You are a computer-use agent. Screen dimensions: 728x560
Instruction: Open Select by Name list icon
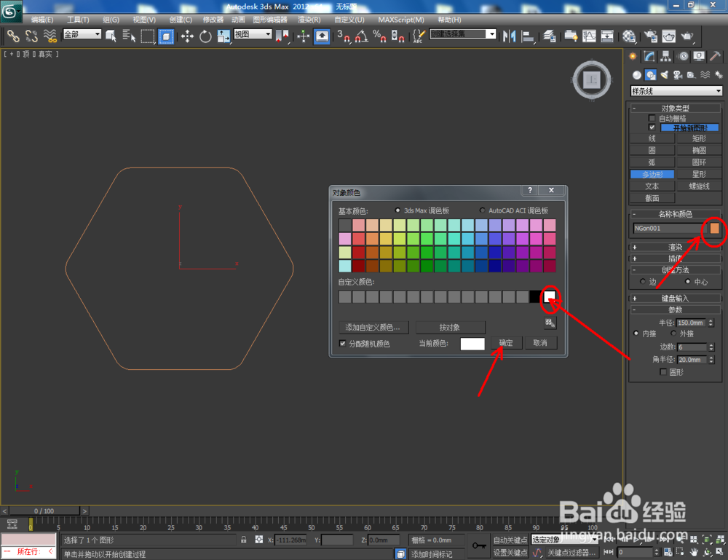coord(129,36)
